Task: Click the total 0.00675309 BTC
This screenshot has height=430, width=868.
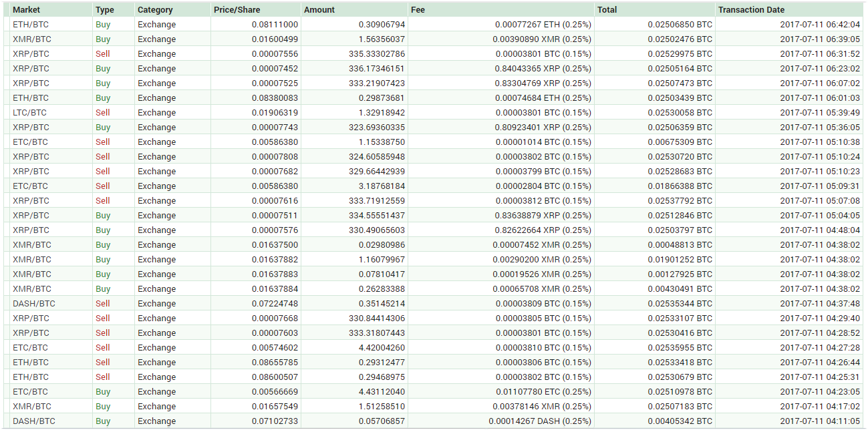Action: 680,142
